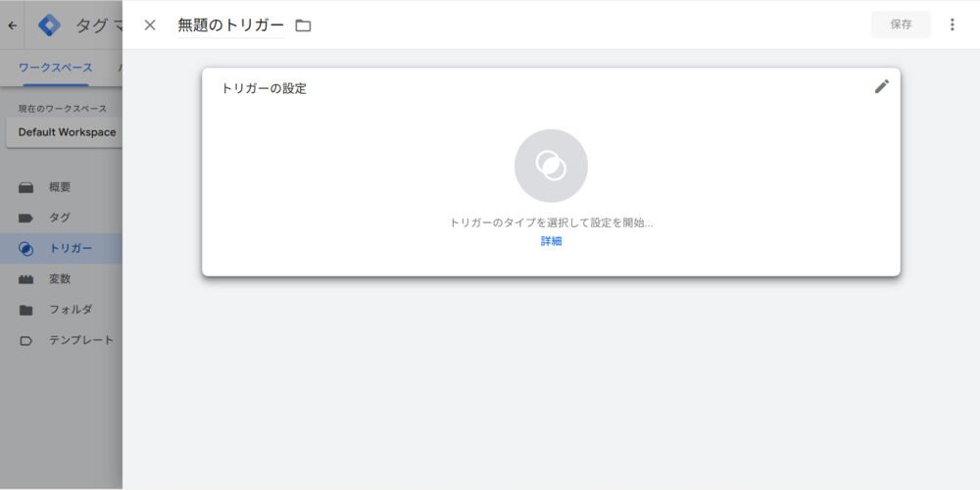Select the トリガー item in the sidebar
The image size is (980, 490).
[x=71, y=248]
